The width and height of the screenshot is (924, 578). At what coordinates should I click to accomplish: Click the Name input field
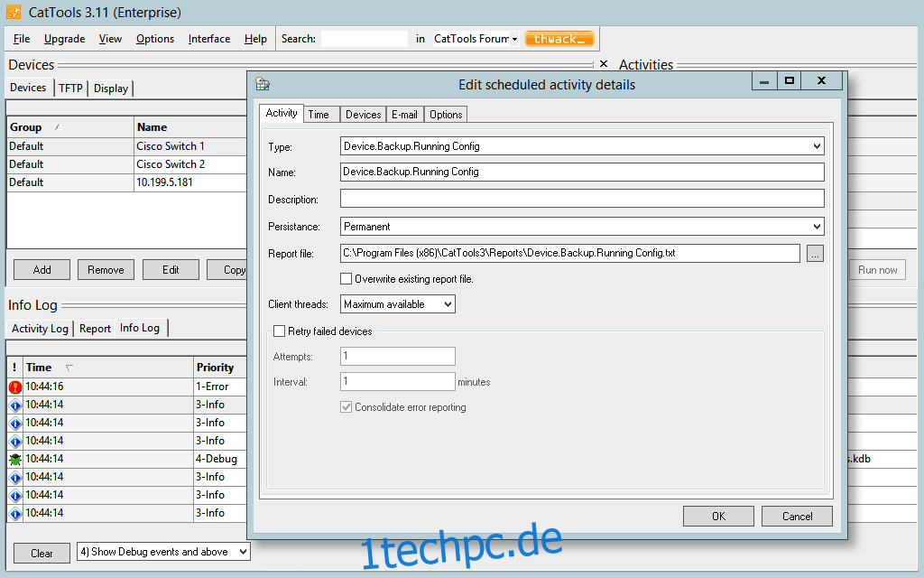582,172
